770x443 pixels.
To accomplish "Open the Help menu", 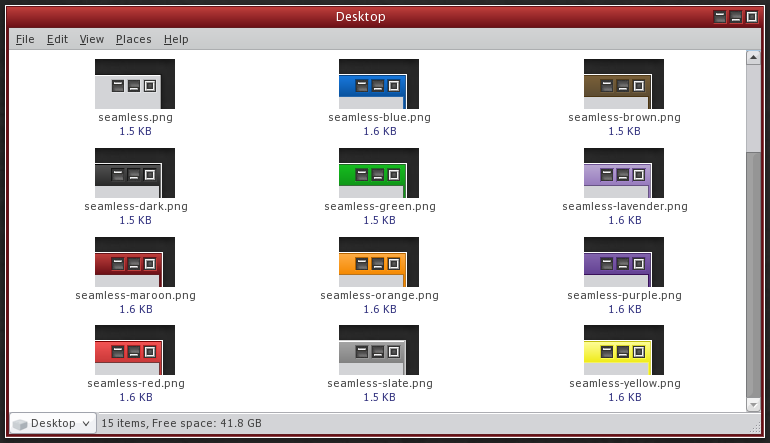I will click(x=176, y=39).
